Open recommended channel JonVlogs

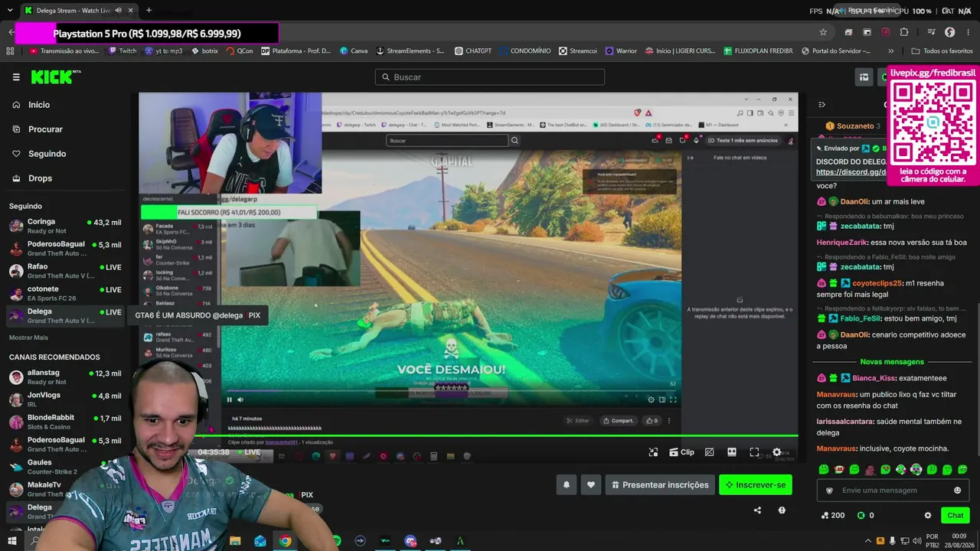65,399
